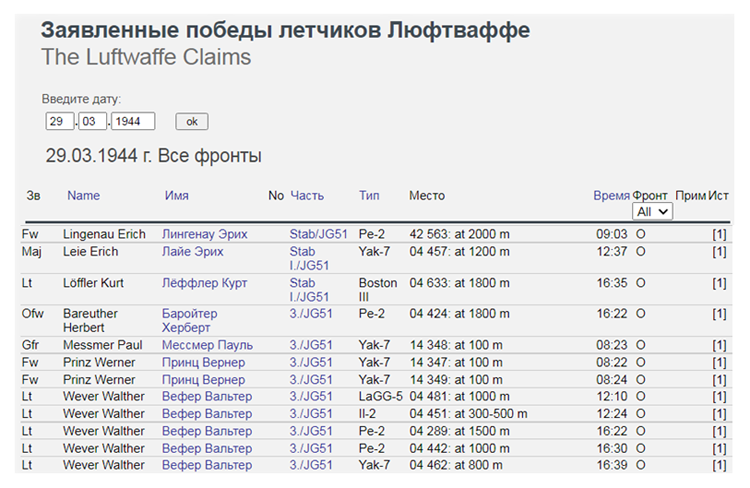Open pilot link Мессмер Пауль

207,346
